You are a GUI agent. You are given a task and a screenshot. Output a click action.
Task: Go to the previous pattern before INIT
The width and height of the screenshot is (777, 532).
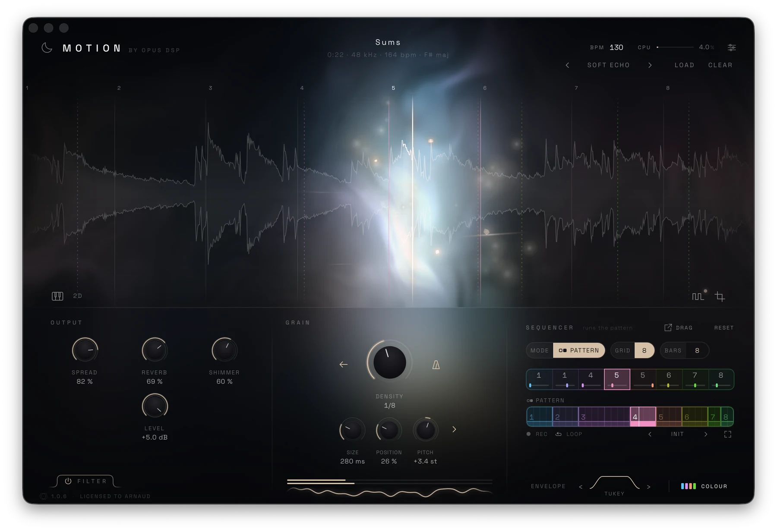(650, 434)
